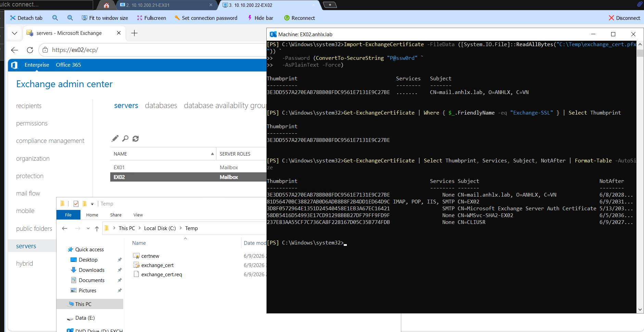Open permissions in the left navigation
This screenshot has height=332, width=644.
point(32,123)
